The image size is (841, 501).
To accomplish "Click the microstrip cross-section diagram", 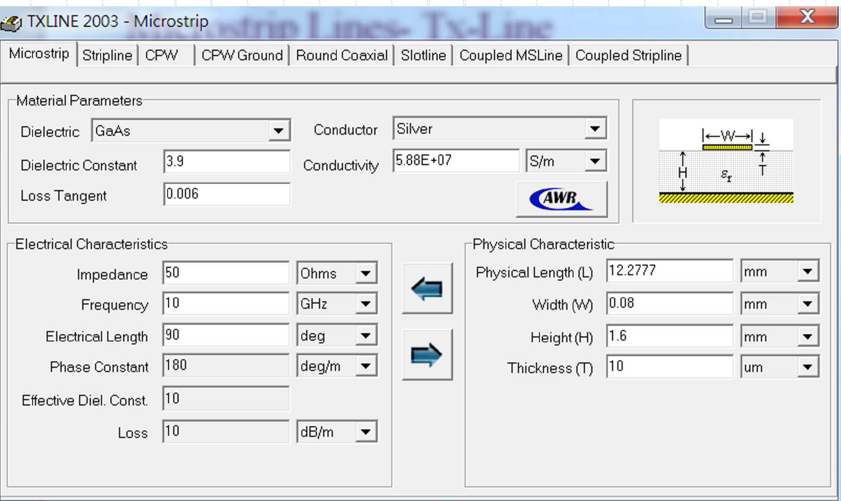I will click(726, 161).
